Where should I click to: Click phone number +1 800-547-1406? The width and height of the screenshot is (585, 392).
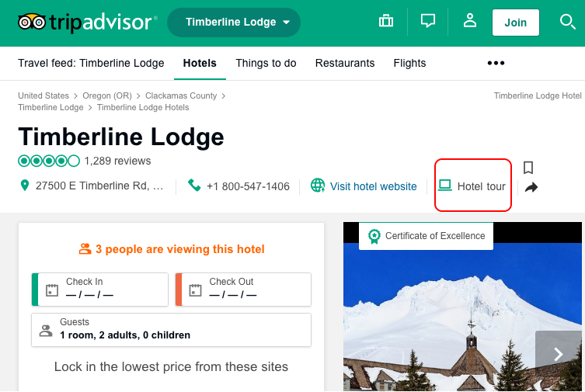(248, 186)
